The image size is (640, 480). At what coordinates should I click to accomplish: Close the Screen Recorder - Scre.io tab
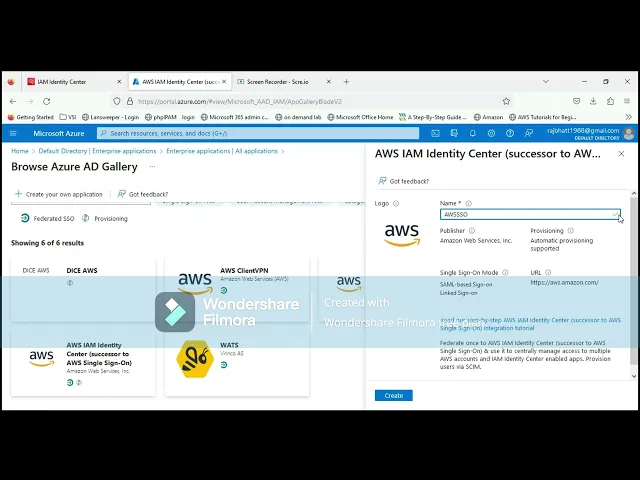[x=329, y=82]
